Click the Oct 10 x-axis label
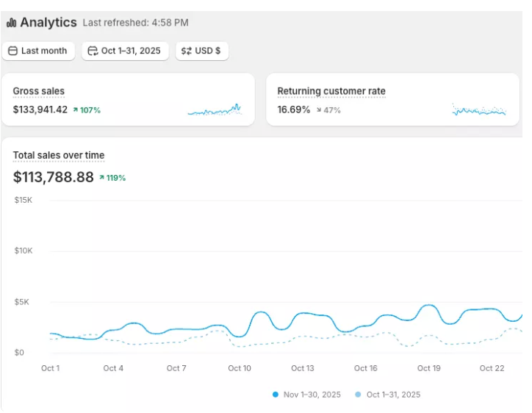 click(x=240, y=368)
